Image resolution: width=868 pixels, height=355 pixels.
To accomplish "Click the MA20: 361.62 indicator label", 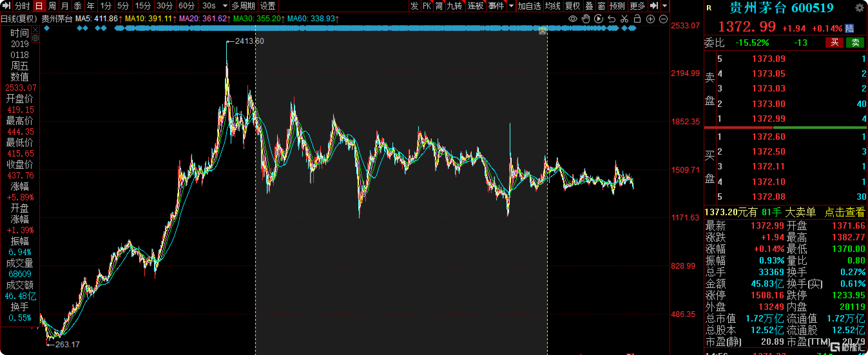I will click(203, 19).
